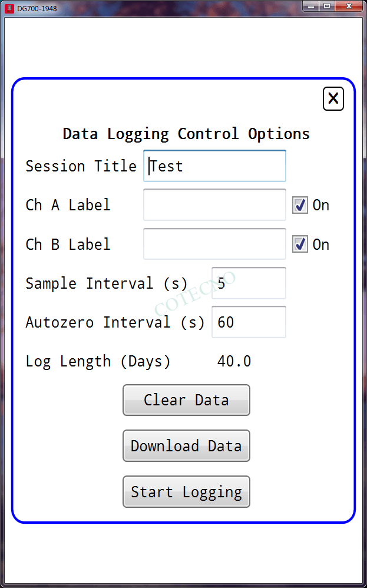This screenshot has height=588, width=367.
Task: Click the Autozero Interval input box
Action: coord(249,322)
